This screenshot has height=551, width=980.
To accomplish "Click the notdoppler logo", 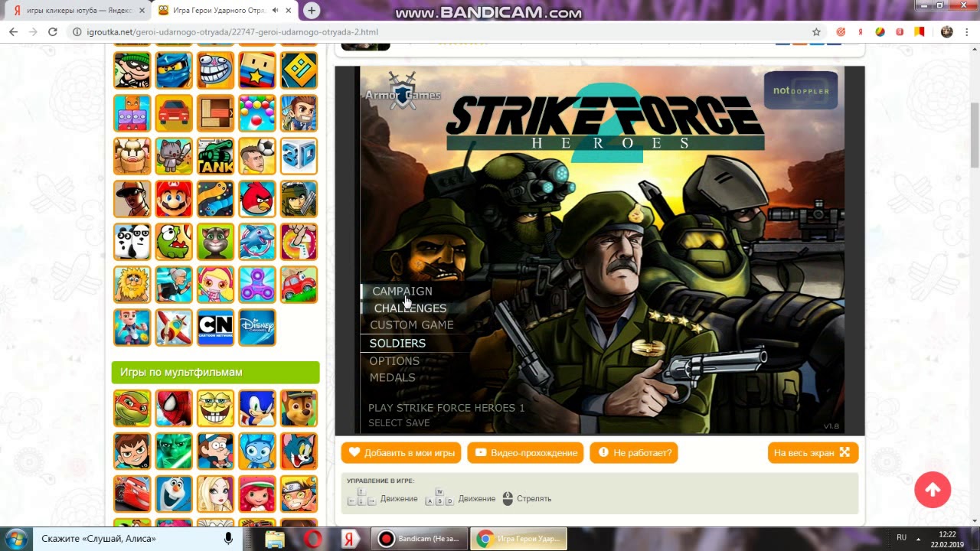I will 801,90.
